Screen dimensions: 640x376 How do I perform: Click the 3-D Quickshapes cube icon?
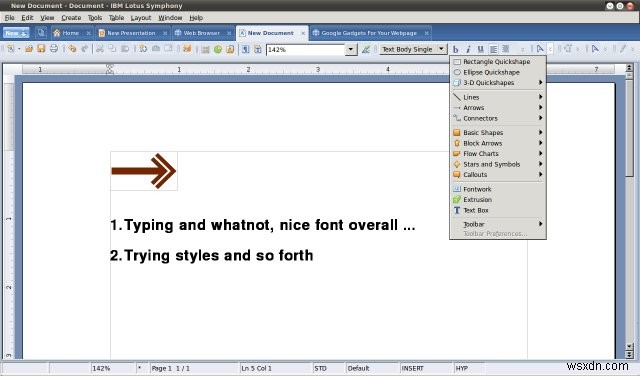457,83
